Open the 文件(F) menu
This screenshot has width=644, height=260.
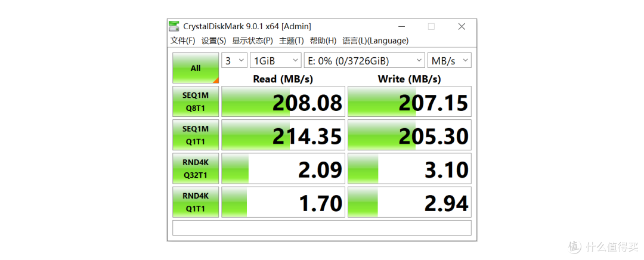coord(183,41)
